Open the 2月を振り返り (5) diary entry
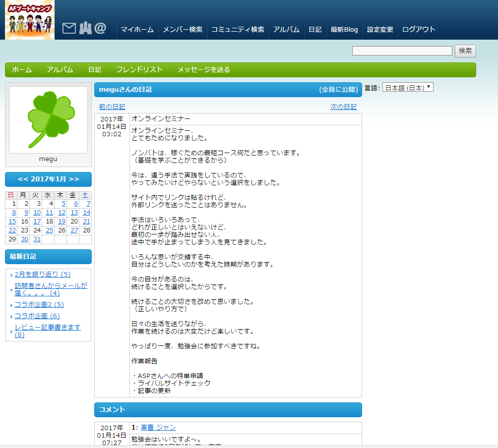 tap(43, 274)
